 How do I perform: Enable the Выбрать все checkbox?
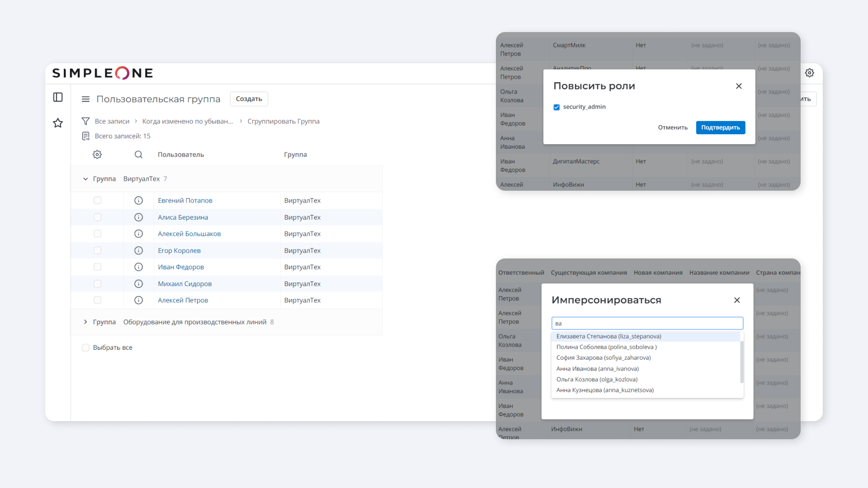tap(85, 347)
